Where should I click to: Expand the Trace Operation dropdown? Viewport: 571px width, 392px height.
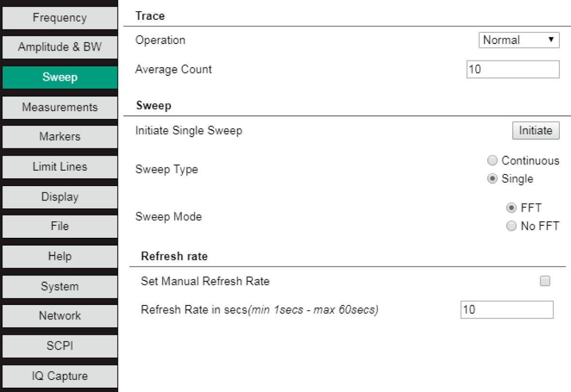[x=519, y=40]
